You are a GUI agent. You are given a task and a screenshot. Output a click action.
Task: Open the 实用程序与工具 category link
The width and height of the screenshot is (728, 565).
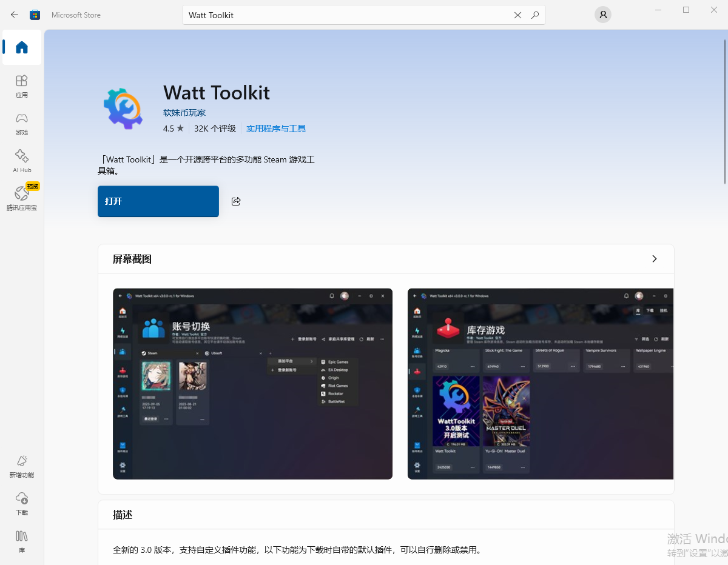point(276,129)
